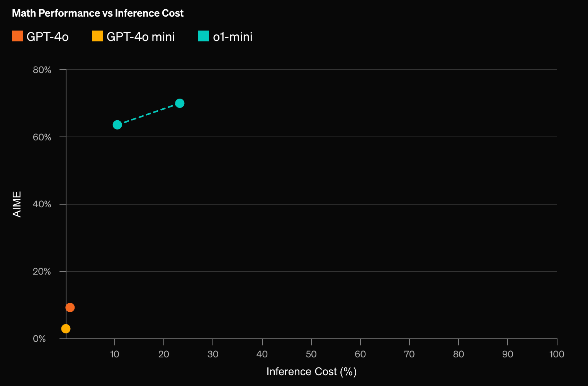Click the 10 x-axis tick label

[115, 354]
